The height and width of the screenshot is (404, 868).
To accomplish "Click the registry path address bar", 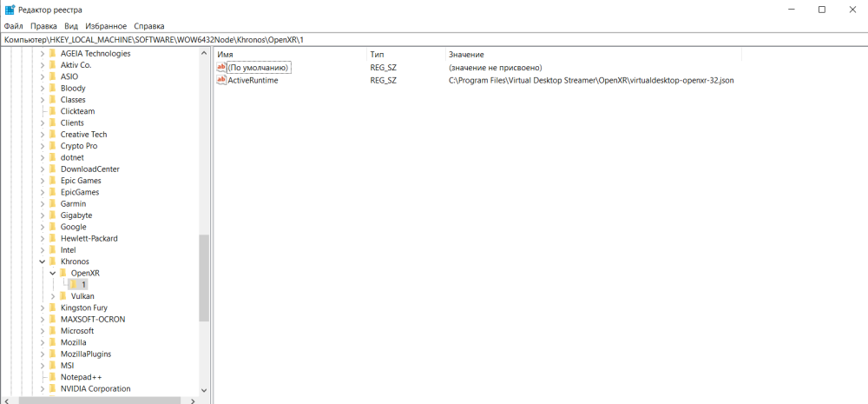I will click(434, 40).
